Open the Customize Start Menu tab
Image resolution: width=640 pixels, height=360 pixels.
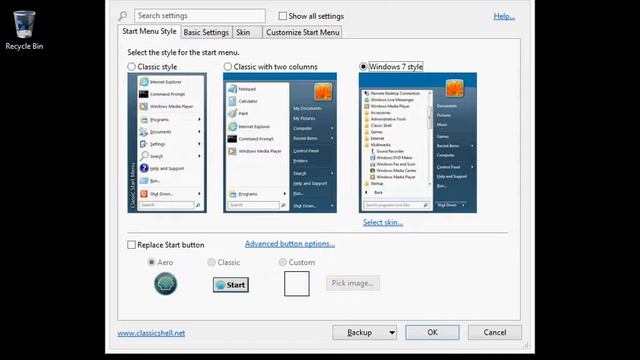point(302,32)
